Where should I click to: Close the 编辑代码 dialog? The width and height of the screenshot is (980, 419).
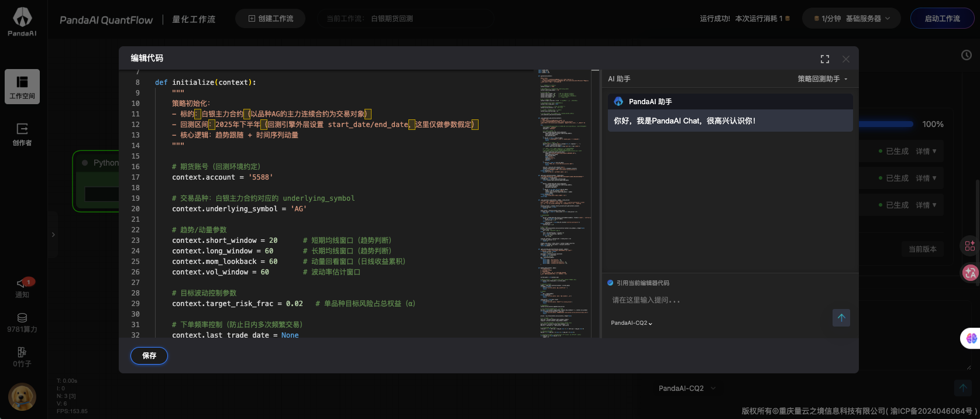coord(846,59)
